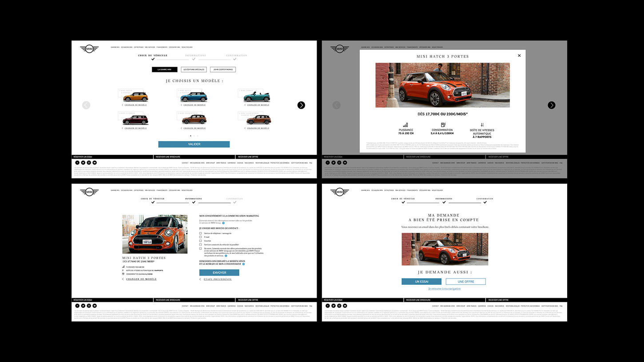The height and width of the screenshot is (362, 644).
Task: Click the orange MINI photo on the confirmation screen
Action: pos(445,249)
